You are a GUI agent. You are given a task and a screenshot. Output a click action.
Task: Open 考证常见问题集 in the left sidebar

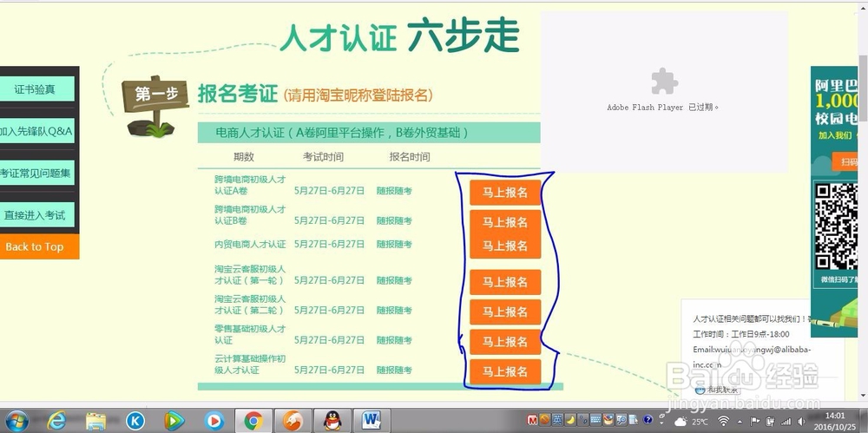[x=36, y=173]
